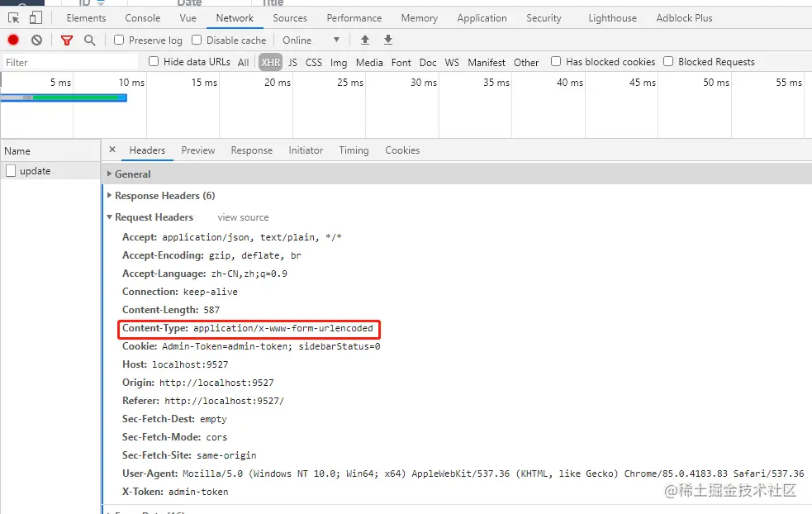Viewport: 812px width, 514px height.
Task: Click the request bar in timeline overview
Action: 64,98
